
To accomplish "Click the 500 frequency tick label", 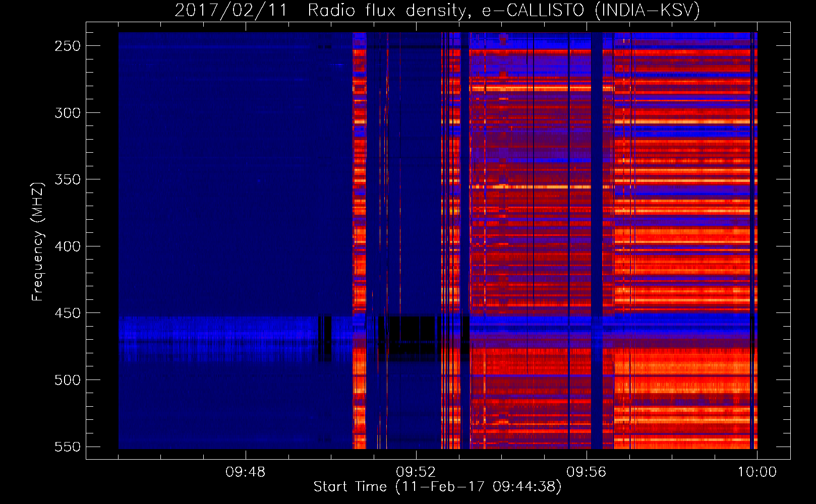I will pyautogui.click(x=68, y=380).
